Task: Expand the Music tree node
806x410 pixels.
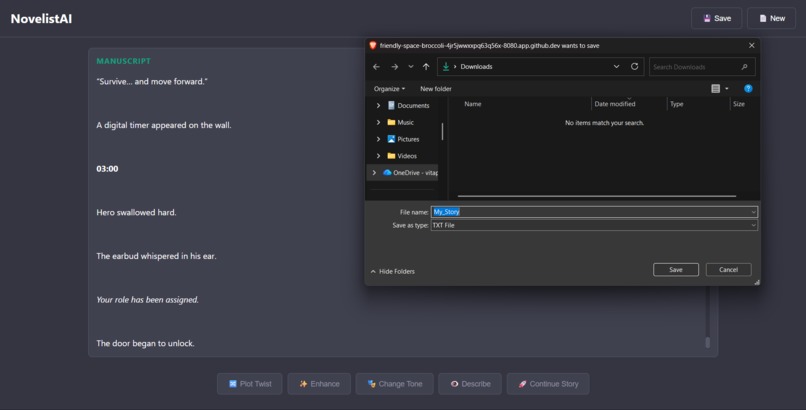Action: point(378,122)
